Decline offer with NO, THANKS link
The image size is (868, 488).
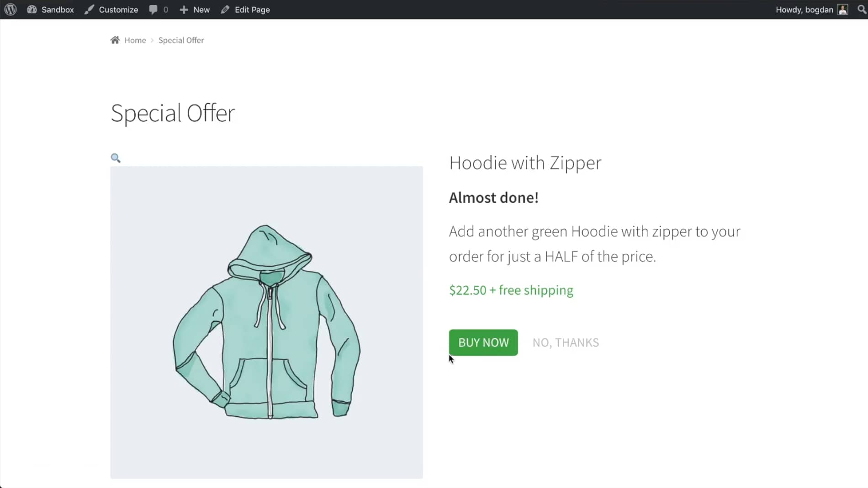coord(566,342)
